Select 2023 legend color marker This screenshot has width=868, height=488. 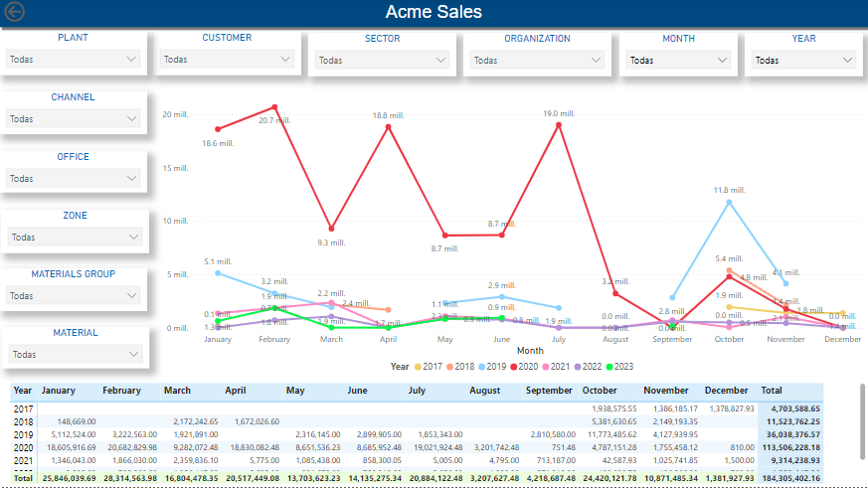[610, 367]
